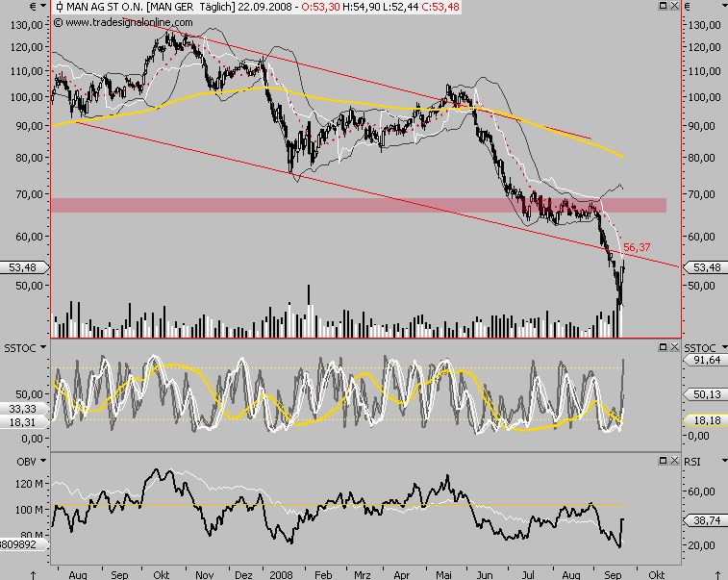Click the up arrow at bottom left of time axis

tap(33, 575)
